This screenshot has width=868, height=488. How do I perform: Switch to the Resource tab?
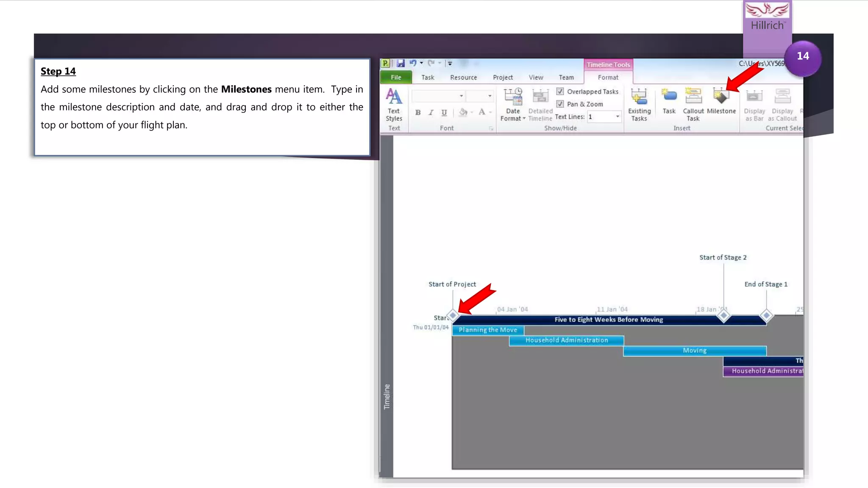coord(463,78)
